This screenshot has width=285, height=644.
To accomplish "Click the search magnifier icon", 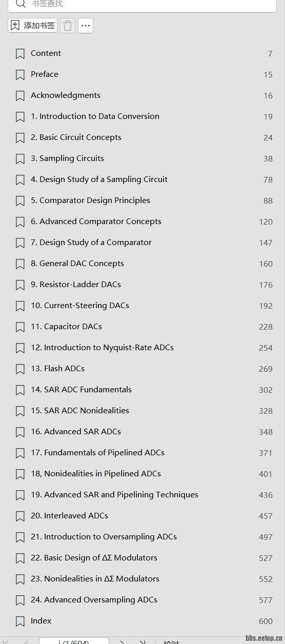I will pos(21,4).
